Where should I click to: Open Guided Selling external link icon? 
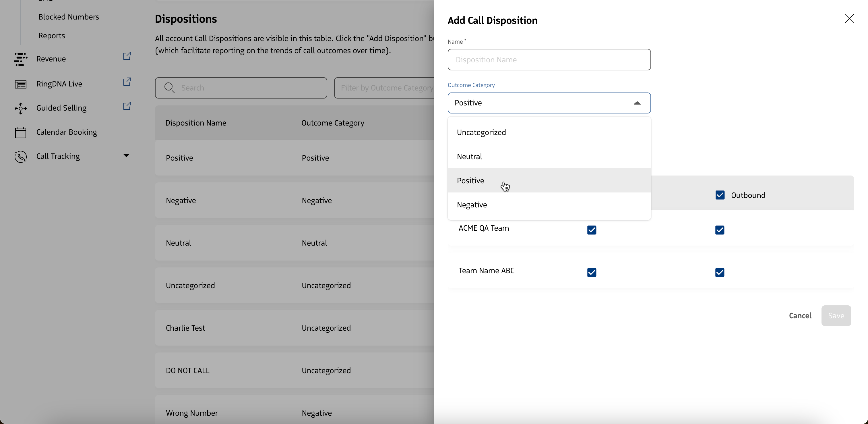tap(127, 106)
